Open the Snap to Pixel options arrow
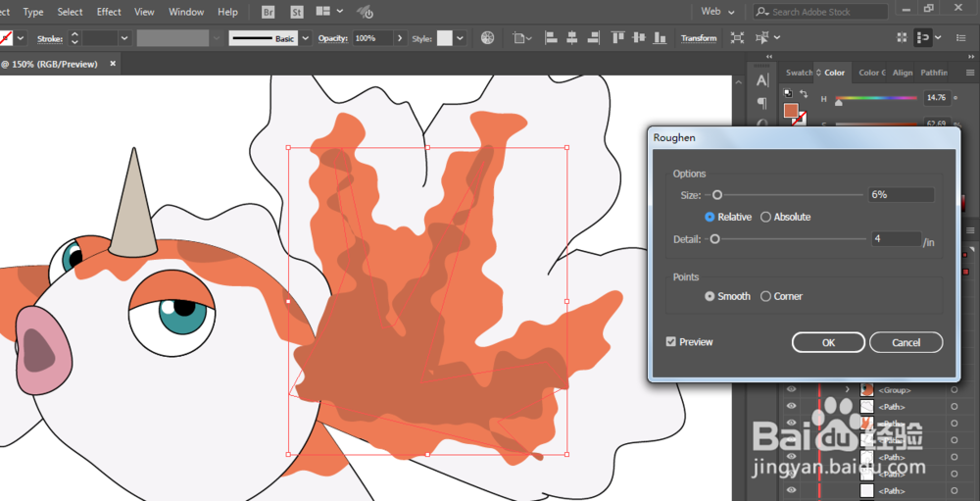This screenshot has width=980, height=501. (x=938, y=38)
